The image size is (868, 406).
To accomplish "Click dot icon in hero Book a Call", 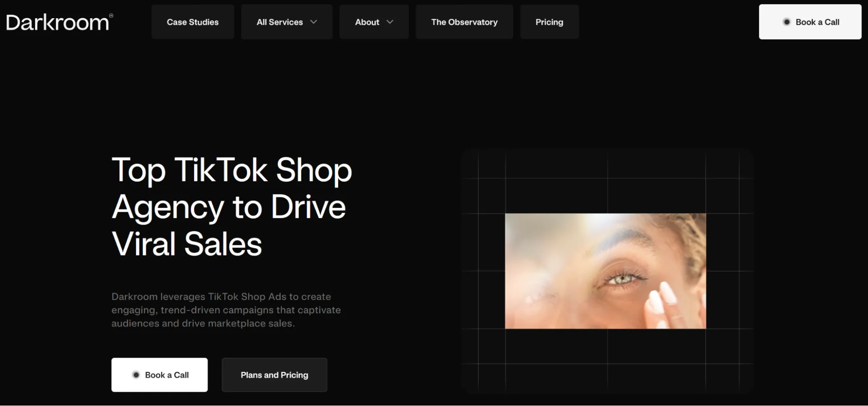I will point(136,375).
